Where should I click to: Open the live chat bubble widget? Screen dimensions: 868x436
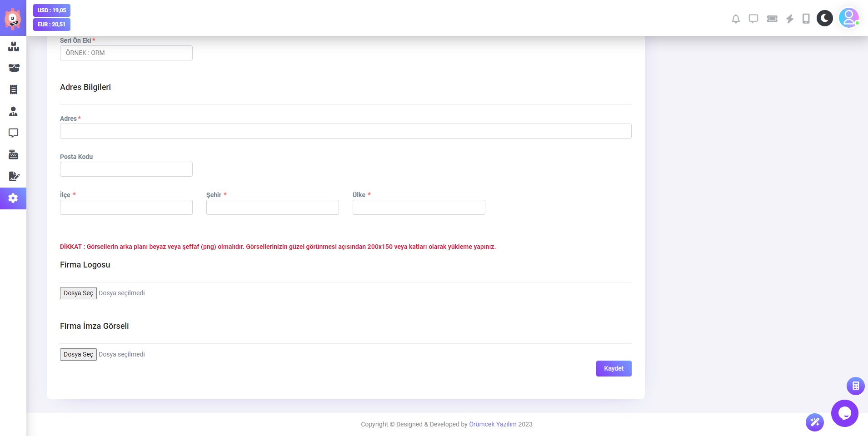pos(844,413)
